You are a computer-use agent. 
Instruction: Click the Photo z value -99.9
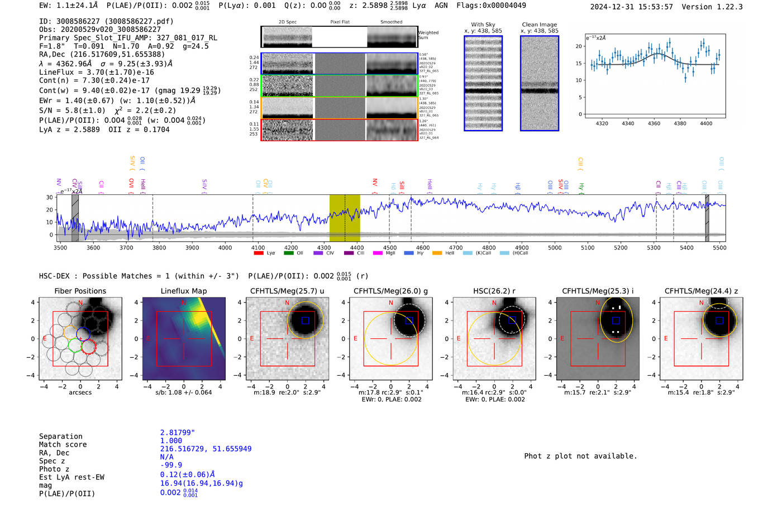(x=171, y=465)
